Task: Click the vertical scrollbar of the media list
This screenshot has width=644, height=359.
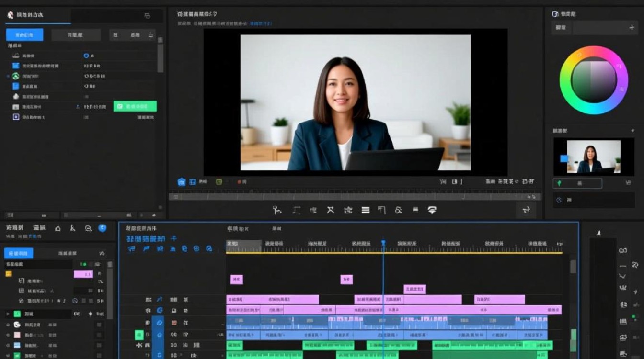Action: 161,57
